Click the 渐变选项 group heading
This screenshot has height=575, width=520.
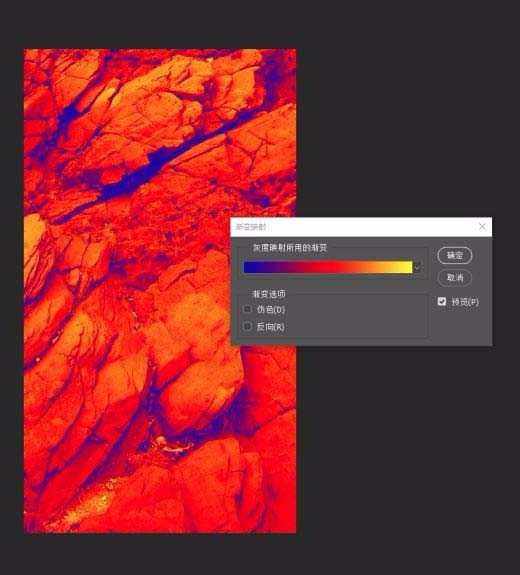pos(269,294)
